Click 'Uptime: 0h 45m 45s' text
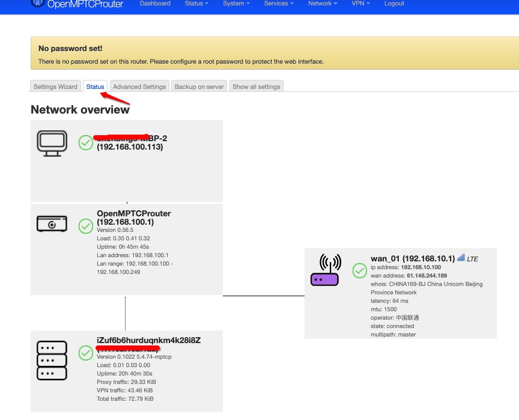This screenshot has height=420, width=519. (123, 246)
